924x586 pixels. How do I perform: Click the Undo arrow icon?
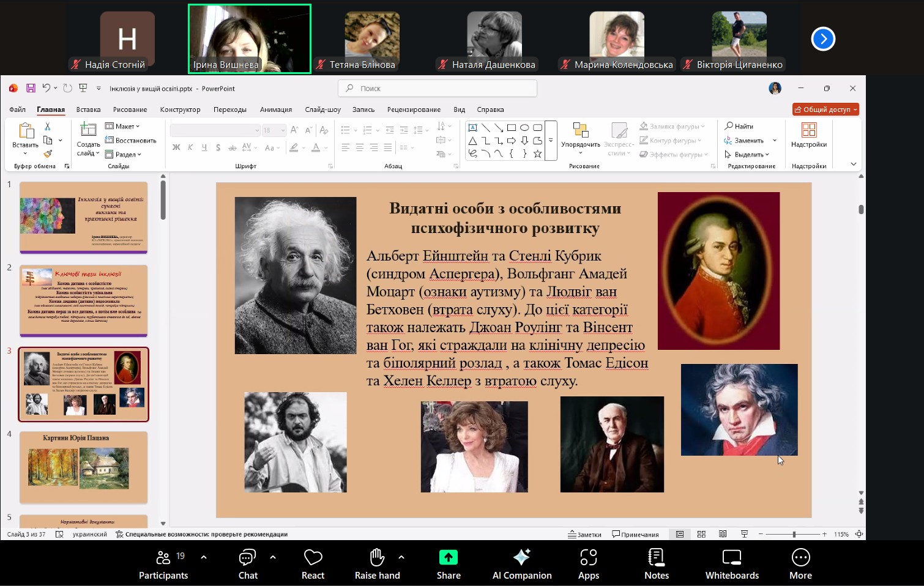point(46,88)
